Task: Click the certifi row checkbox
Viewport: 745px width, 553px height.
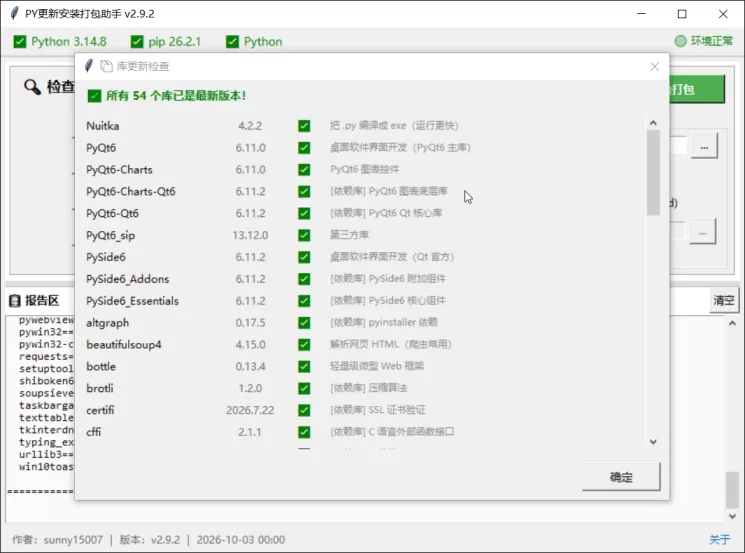Action: (304, 410)
